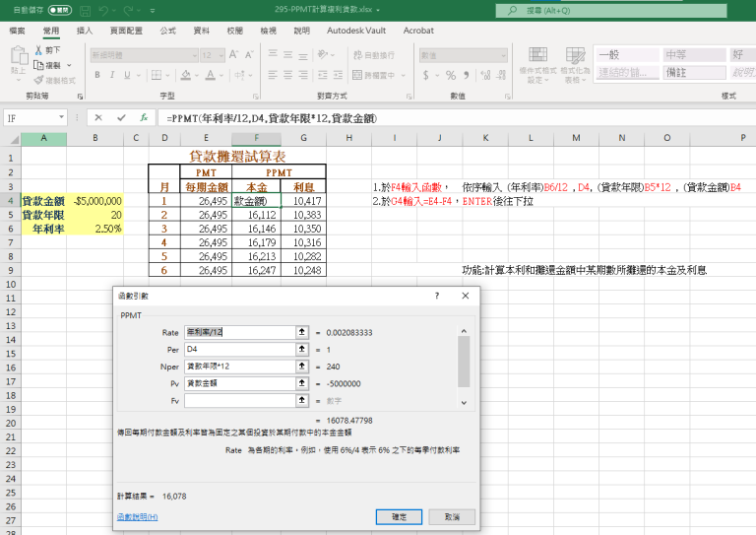Select the 備註 cell style
This screenshot has width=756, height=535.
click(694, 73)
